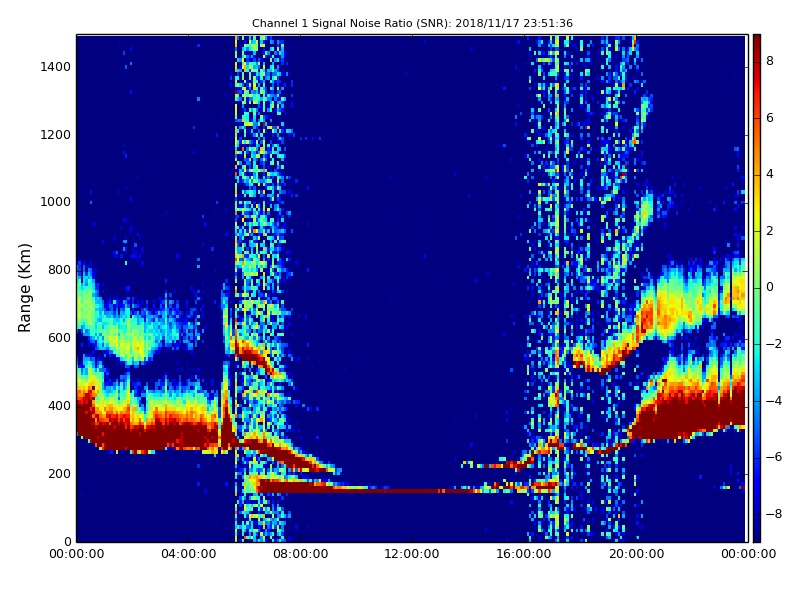Click the long red echo trace at 12:00:00
This screenshot has width=800, height=600.
412,490
